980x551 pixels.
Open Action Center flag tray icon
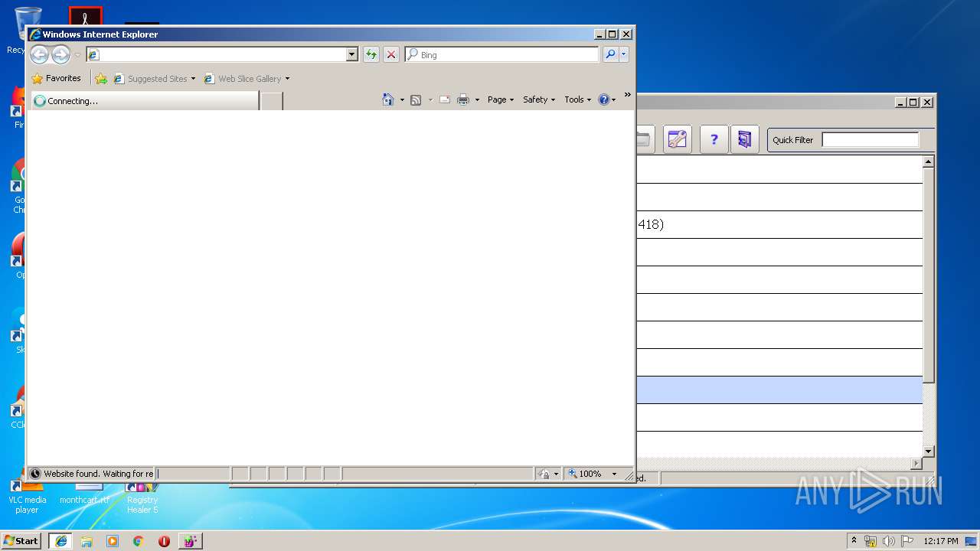[x=906, y=541]
